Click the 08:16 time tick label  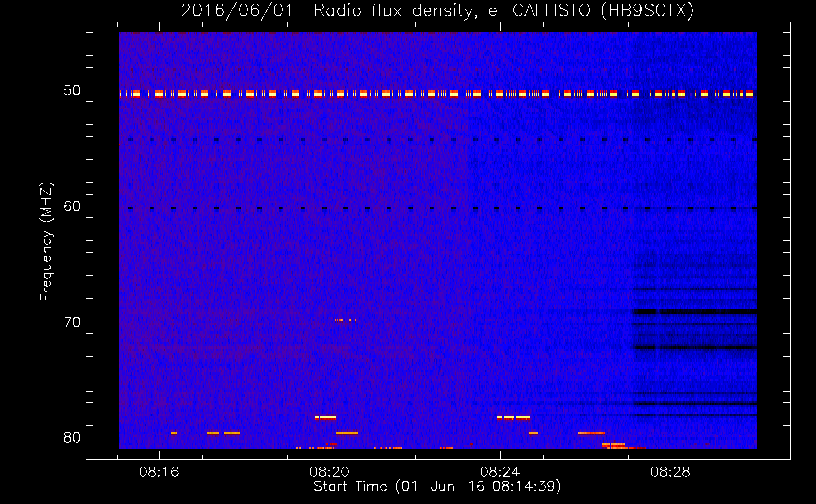(159, 472)
